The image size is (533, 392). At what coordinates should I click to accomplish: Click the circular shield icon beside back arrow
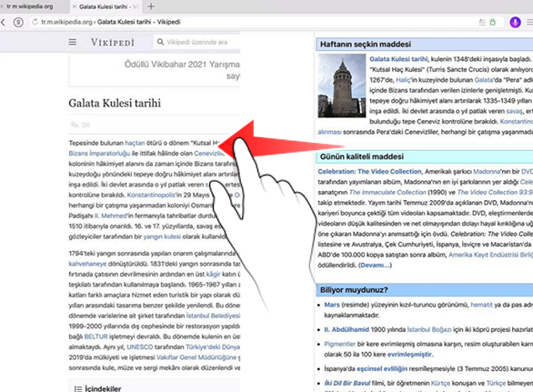[x=18, y=23]
